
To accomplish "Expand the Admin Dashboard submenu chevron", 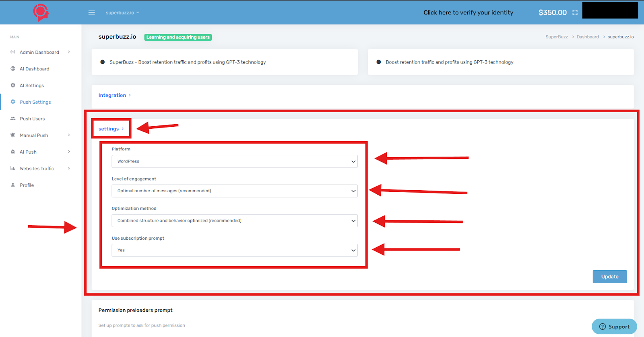I will pyautogui.click(x=69, y=52).
